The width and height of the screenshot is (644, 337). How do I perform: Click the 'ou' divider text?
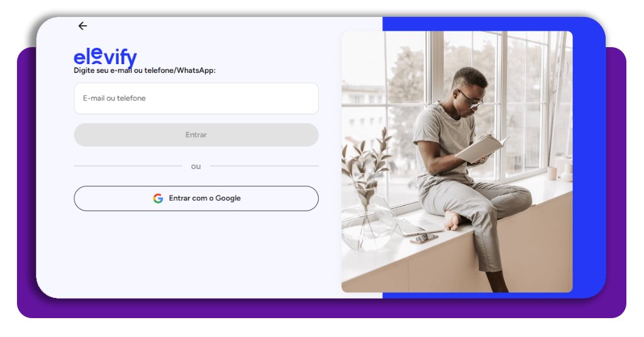click(x=196, y=167)
